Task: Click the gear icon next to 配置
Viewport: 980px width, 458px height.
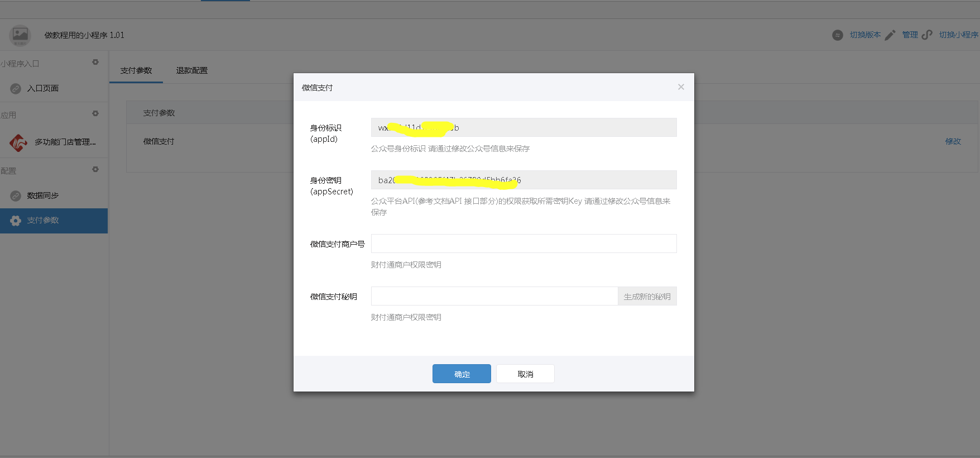Action: 95,169
